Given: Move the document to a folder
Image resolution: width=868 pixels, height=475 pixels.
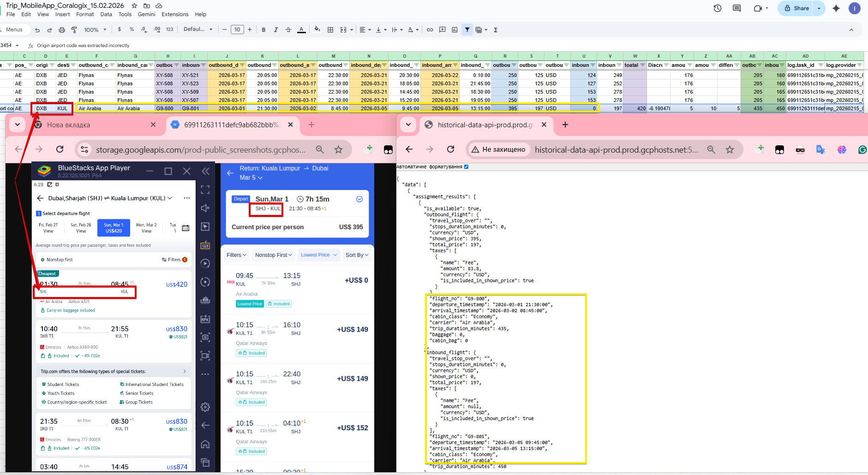Looking at the screenshot, I should (x=147, y=6).
